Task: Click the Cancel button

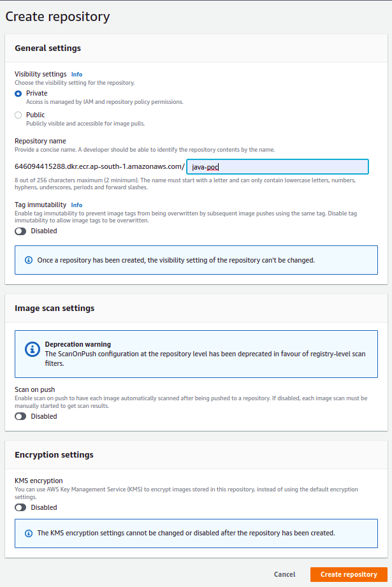Action: coord(284,574)
